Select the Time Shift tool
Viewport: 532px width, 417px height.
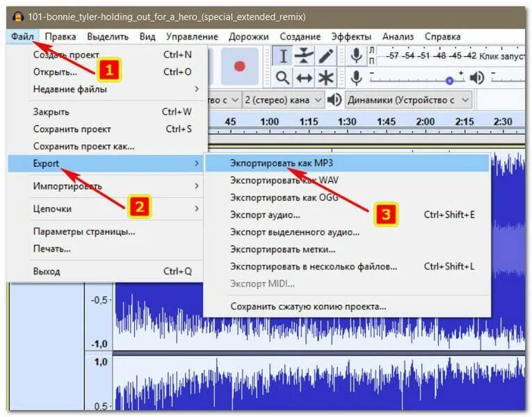click(304, 78)
